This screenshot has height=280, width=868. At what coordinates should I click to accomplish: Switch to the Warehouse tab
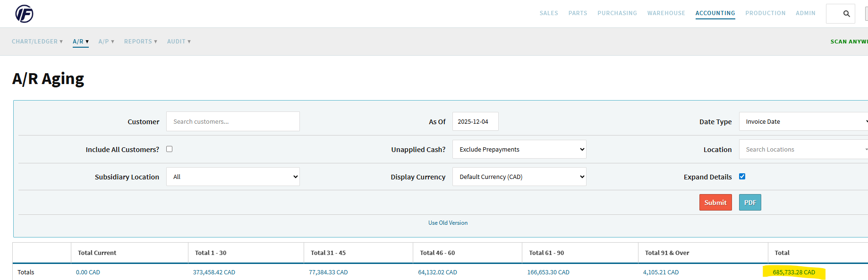click(x=666, y=13)
